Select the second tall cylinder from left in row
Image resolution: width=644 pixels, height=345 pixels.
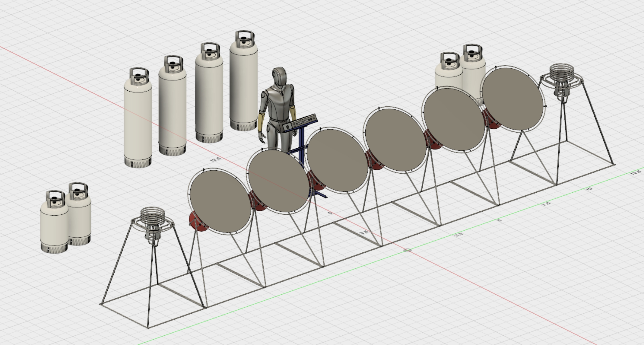pos(173,106)
